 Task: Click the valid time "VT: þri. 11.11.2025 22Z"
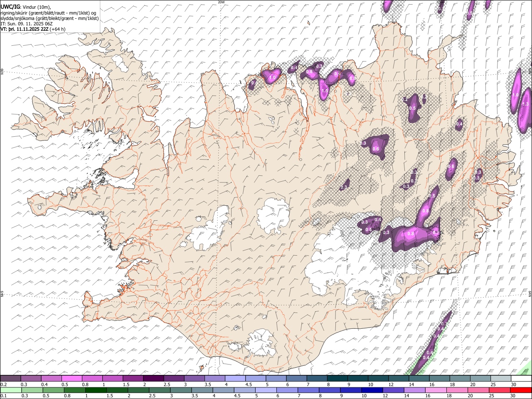point(24,29)
